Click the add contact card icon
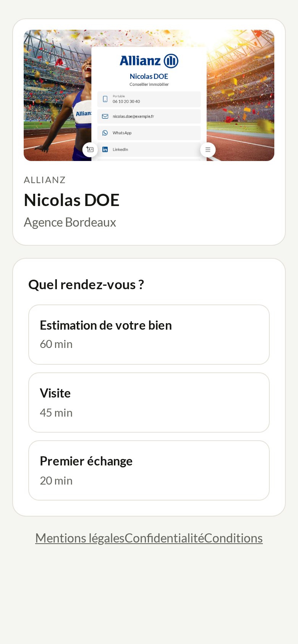The height and width of the screenshot is (644, 298). (x=90, y=150)
